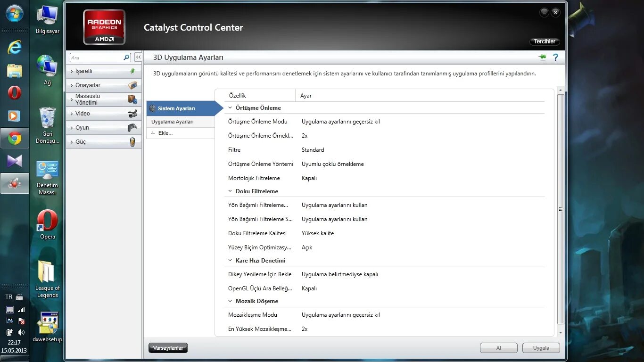
Task: Expand the Oyun sidebar section
Action: point(104,128)
